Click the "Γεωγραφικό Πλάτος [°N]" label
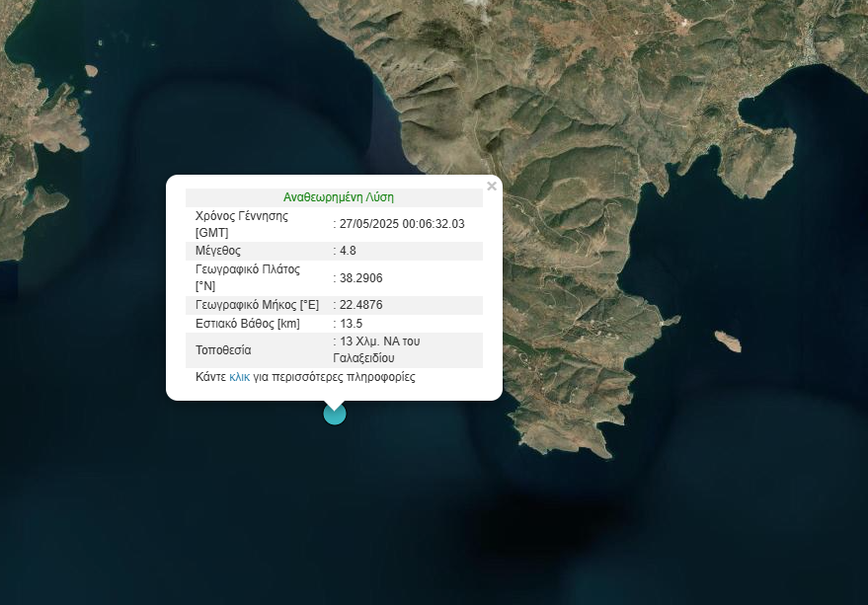868x605 pixels. point(248,277)
